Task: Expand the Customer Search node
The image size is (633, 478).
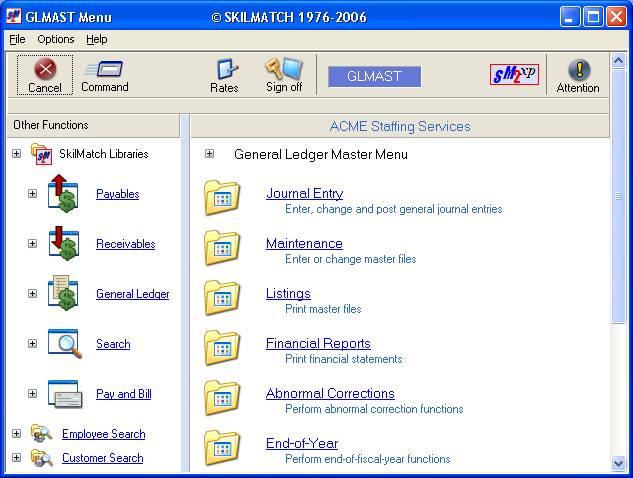Action: (16, 457)
